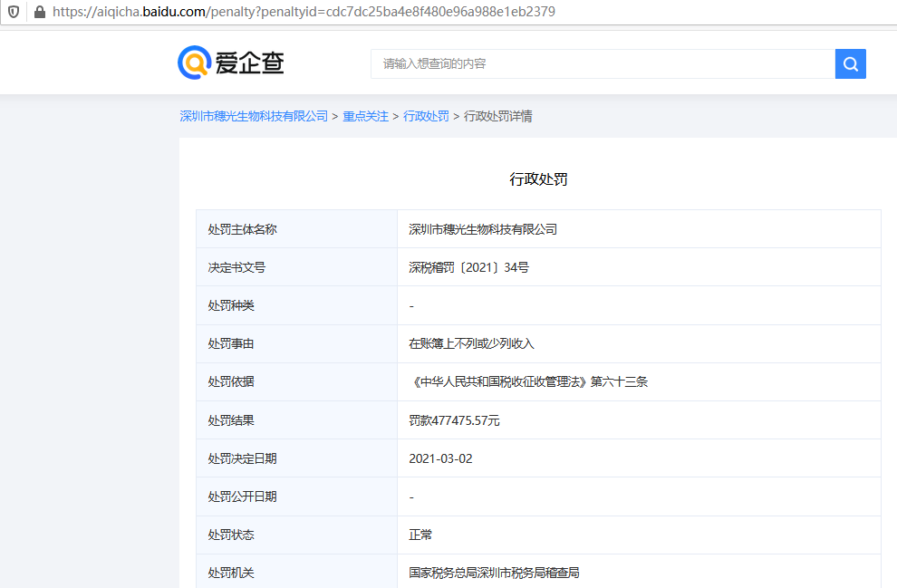Screen dimensions: 897x588
Task: Select the 处罚主体名称 label cell
Action: 297,229
